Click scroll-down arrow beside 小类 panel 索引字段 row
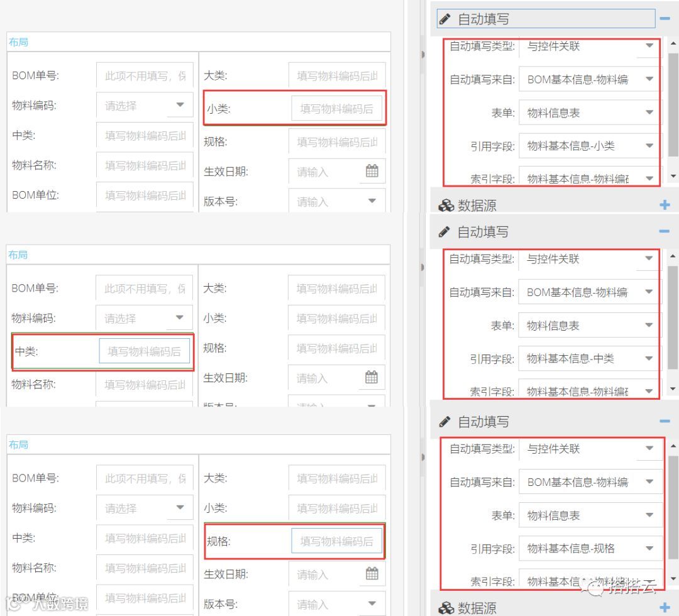 click(673, 176)
